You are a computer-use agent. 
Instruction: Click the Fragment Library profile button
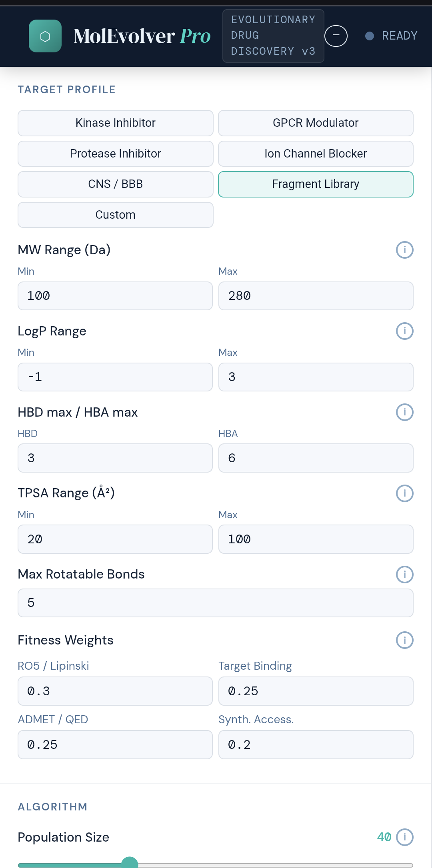tap(316, 184)
